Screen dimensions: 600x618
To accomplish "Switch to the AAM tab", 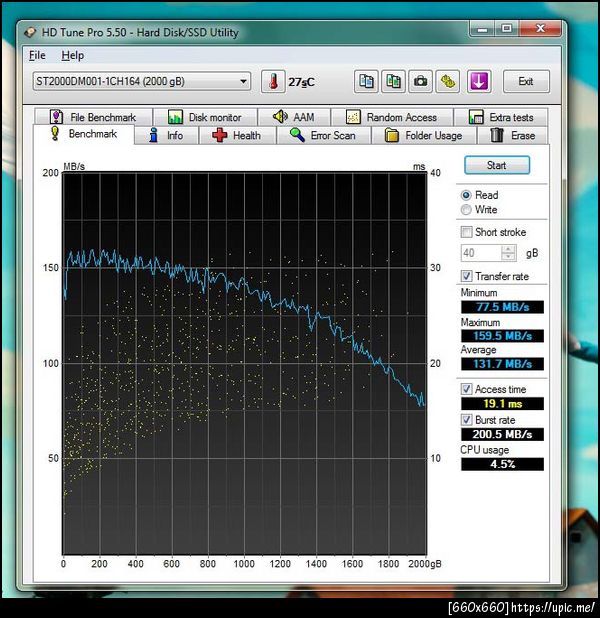I will 294,117.
